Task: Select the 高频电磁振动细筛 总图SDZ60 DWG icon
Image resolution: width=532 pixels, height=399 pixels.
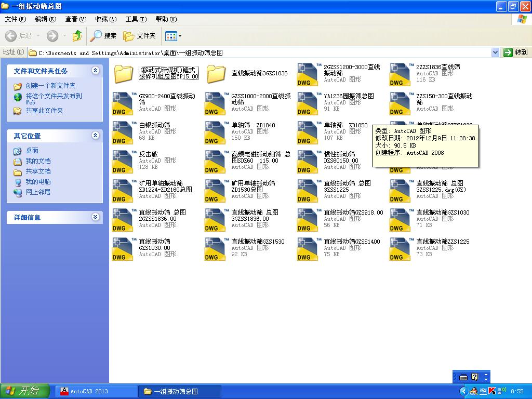Action: pyautogui.click(x=216, y=161)
